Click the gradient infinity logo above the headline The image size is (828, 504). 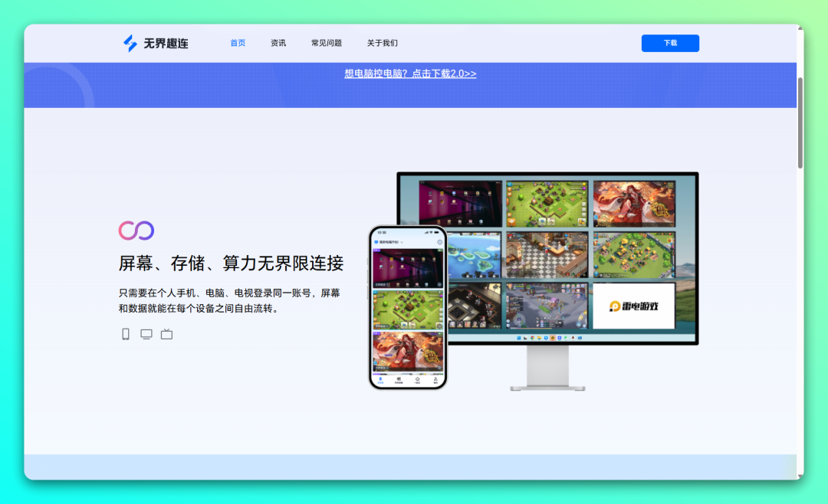pyautogui.click(x=136, y=230)
